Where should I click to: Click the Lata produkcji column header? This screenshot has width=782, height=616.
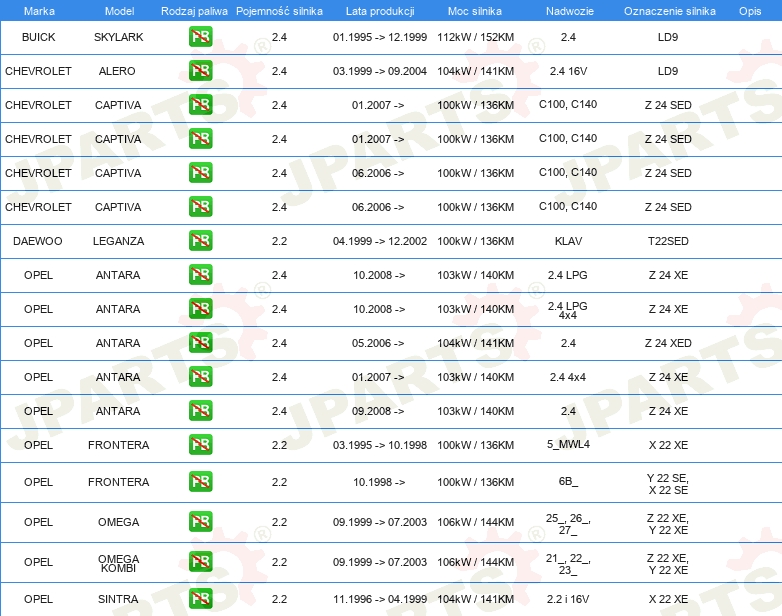click(380, 11)
